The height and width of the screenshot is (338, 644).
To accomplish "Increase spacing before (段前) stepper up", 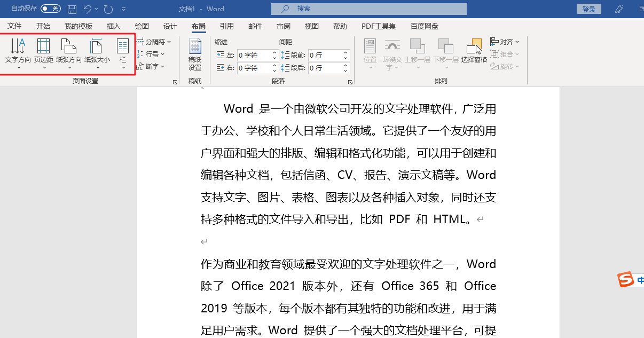I will pos(346,52).
